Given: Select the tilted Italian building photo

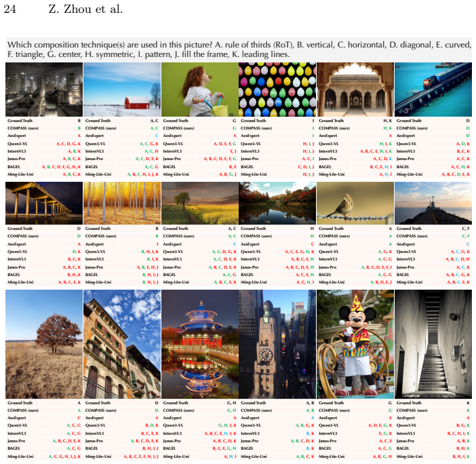Looking at the screenshot, I should pos(122,344).
